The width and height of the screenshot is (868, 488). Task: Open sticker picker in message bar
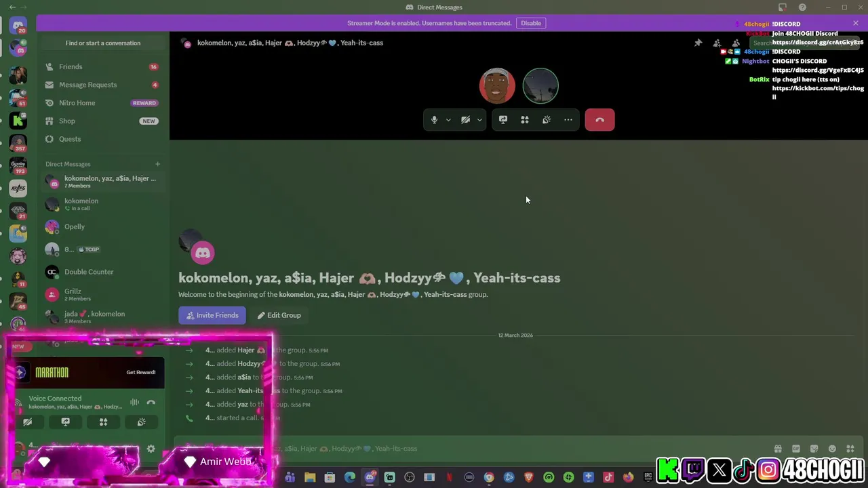coord(814,449)
